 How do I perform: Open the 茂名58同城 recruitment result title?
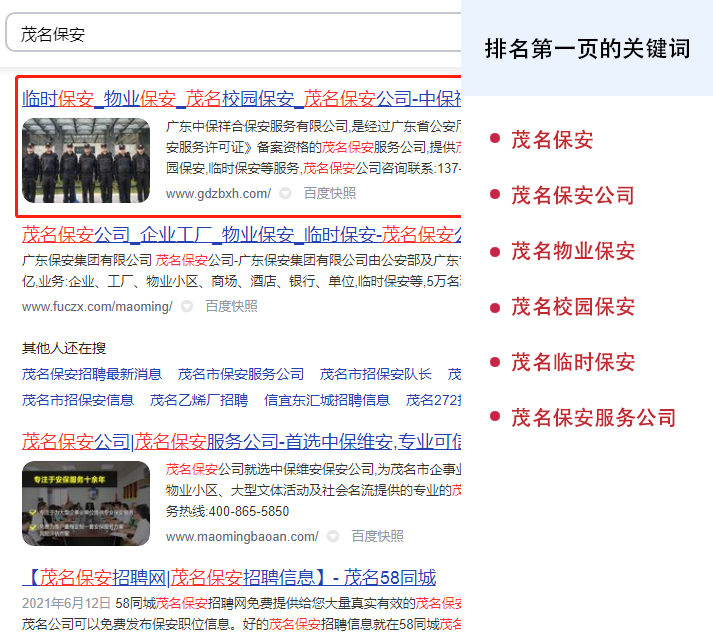[x=229, y=577]
